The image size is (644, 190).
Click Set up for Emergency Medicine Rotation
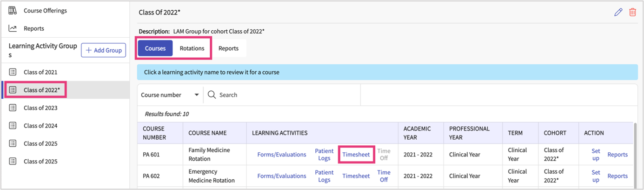(596, 176)
